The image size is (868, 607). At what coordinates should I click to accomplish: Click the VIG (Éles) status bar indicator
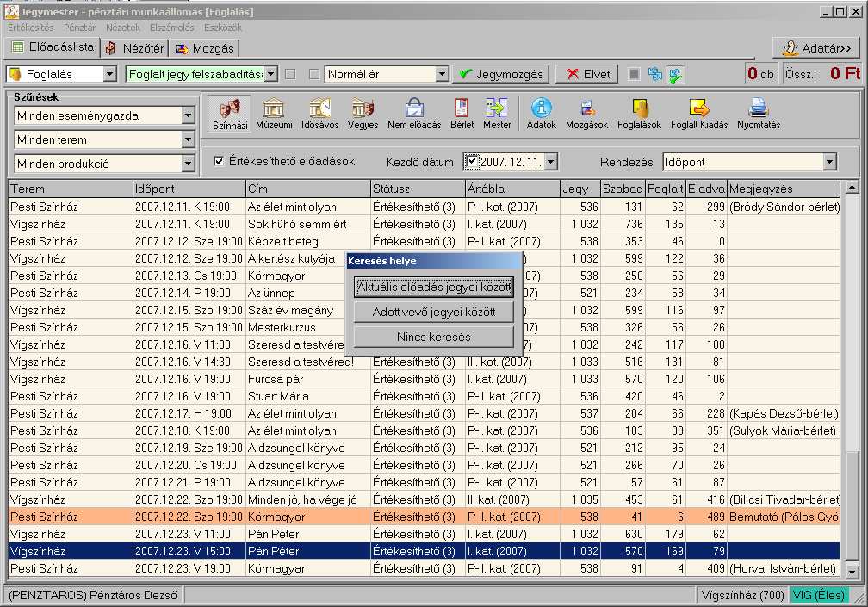click(819, 595)
